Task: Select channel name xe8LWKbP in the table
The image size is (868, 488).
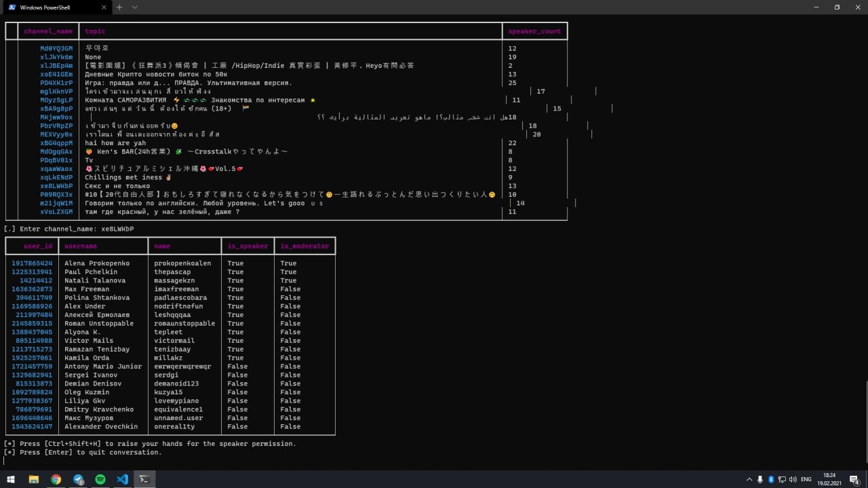Action: tap(56, 186)
